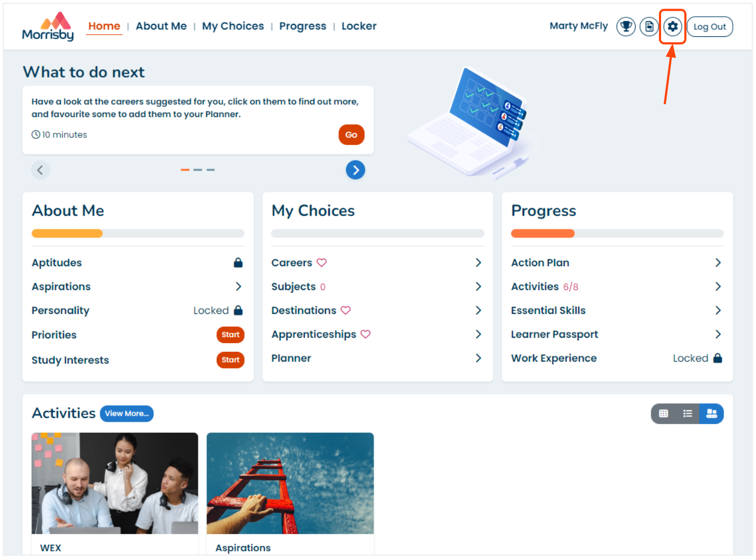Click the Log Out button

click(710, 27)
